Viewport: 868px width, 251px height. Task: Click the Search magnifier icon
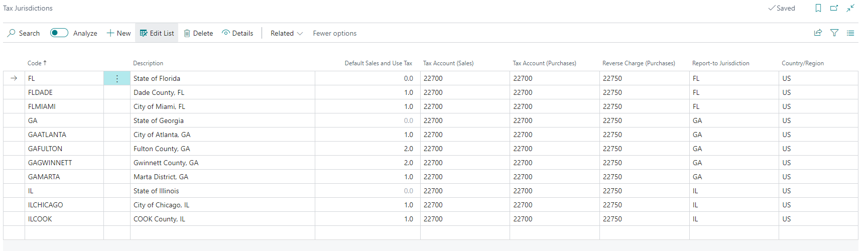(x=12, y=33)
